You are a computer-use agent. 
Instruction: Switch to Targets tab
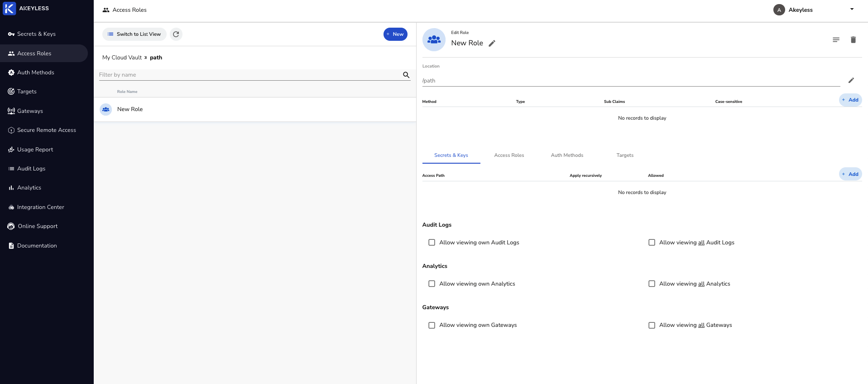tap(625, 155)
